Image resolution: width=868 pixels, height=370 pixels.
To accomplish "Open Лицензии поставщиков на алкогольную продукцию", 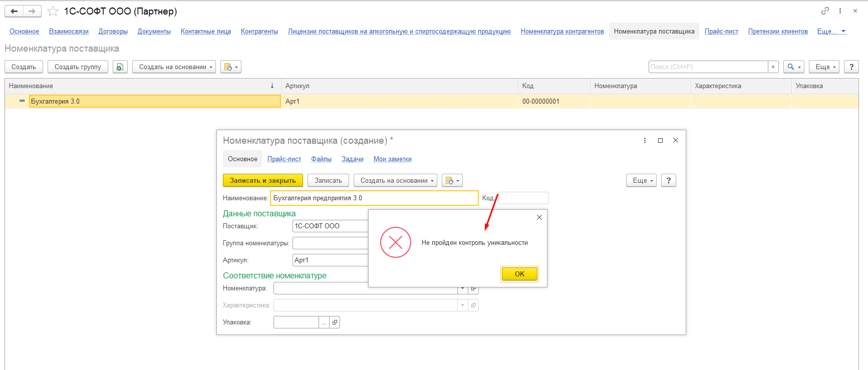I will [399, 31].
